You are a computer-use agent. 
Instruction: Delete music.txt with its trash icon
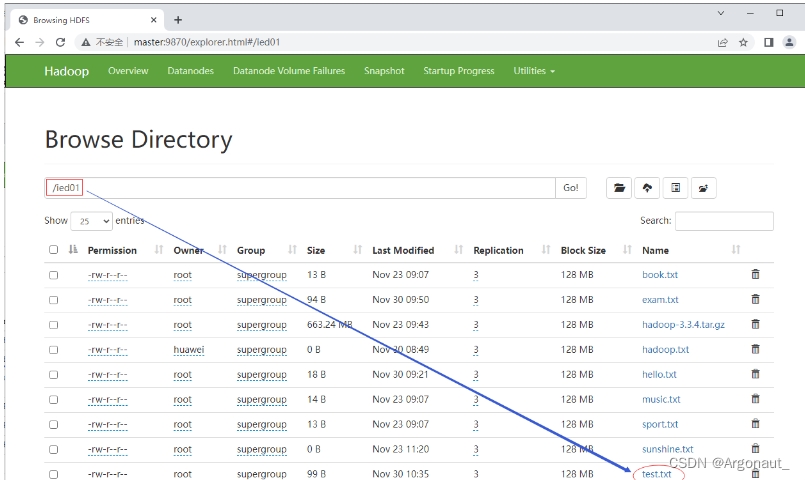[755, 398]
